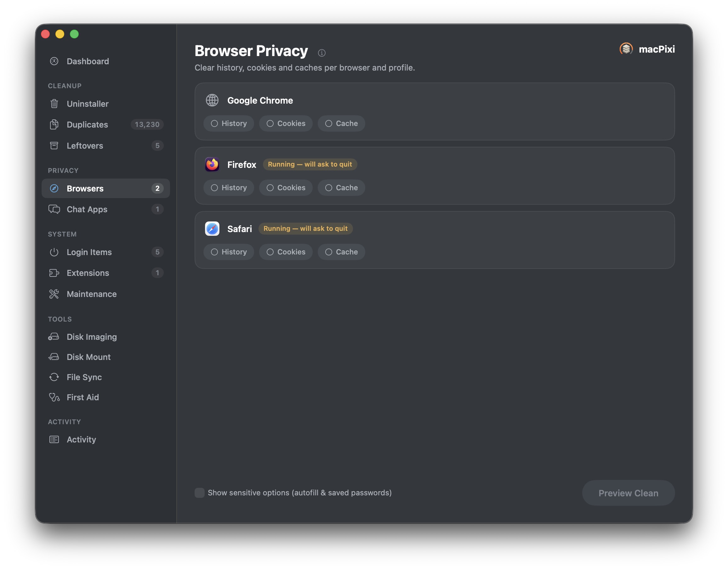The height and width of the screenshot is (570, 728).
Task: Click the Browsers badge showing 2
Action: [157, 188]
